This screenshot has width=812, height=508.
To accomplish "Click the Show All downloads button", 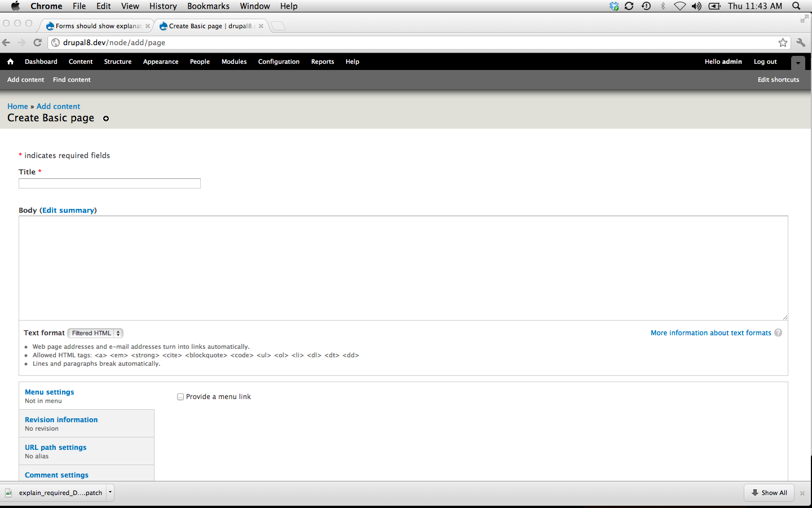I will [x=769, y=492].
